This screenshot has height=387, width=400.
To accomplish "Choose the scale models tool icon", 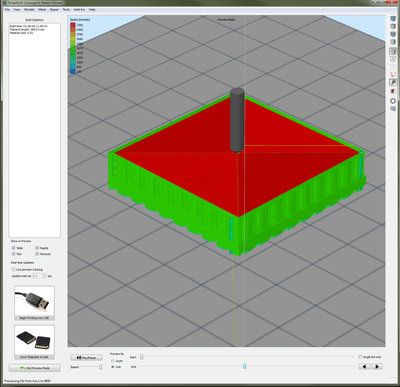I will [x=393, y=67].
